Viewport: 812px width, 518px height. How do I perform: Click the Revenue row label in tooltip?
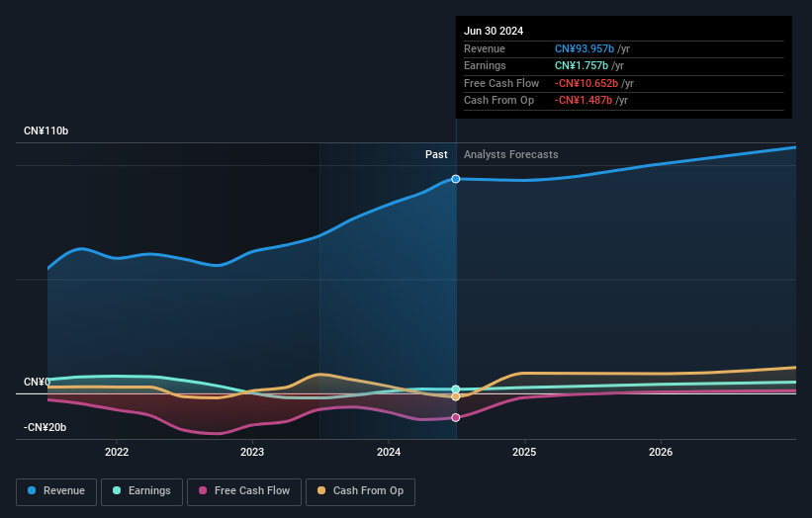[485, 48]
